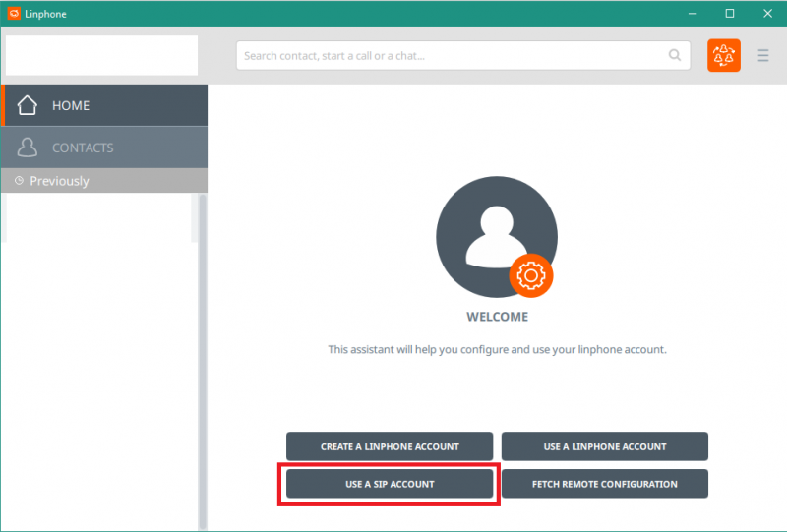Viewport: 787px width, 532px height.
Task: Close the Linphone window
Action: click(x=767, y=14)
